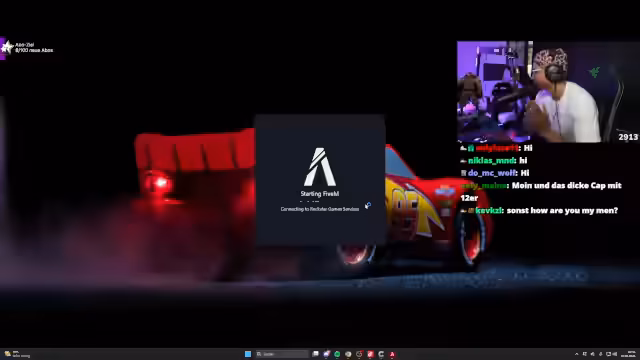The width and height of the screenshot is (640, 360).
Task: Click the purple taskbar icon beside Task View
Action: (327, 354)
